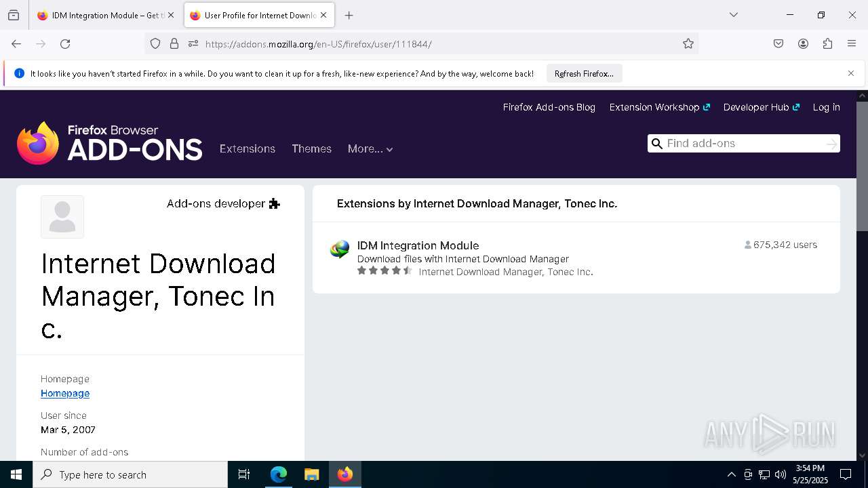The image size is (868, 488).
Task: Click the address bar URL
Action: (x=319, y=44)
